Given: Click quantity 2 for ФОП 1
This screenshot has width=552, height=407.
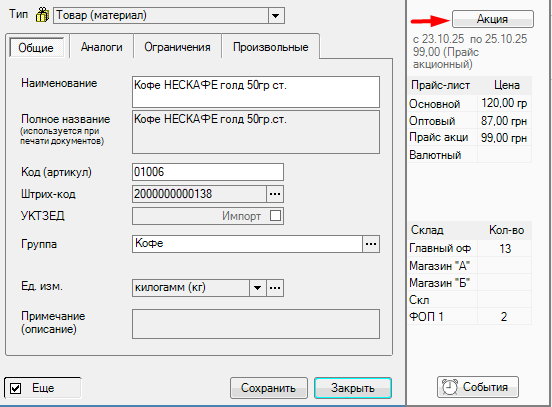Looking at the screenshot, I should point(504,317).
